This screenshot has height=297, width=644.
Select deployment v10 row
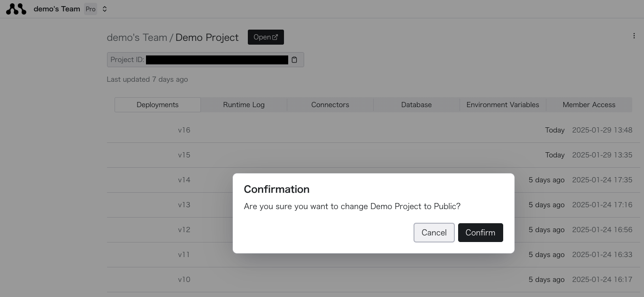pyautogui.click(x=184, y=279)
